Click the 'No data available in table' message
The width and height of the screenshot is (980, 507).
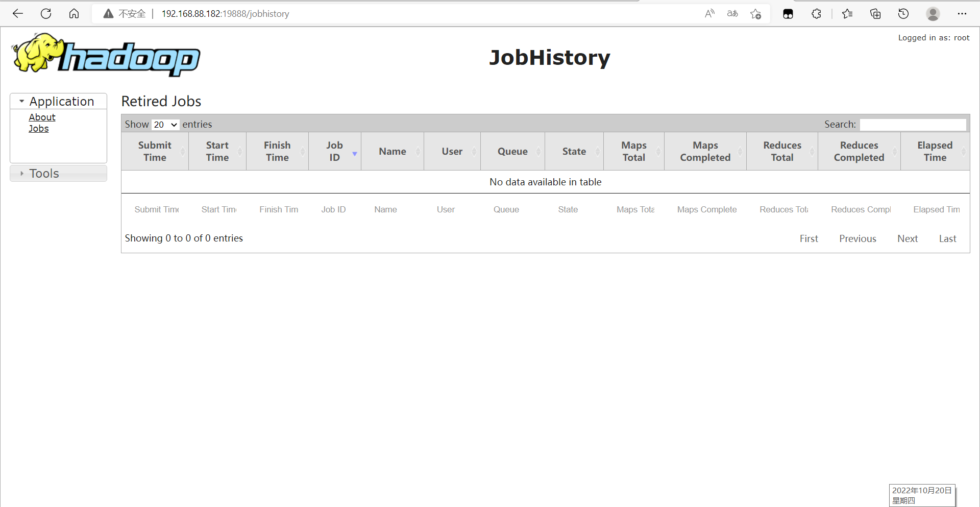(545, 182)
